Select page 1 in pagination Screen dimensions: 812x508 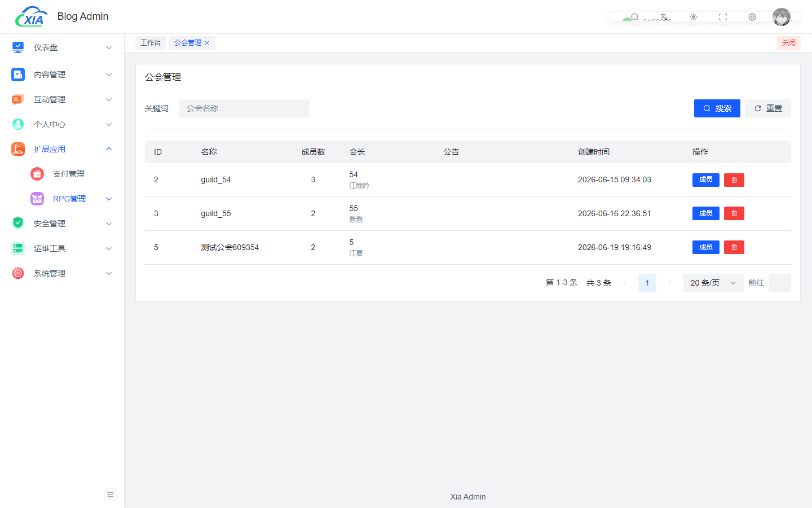pyautogui.click(x=647, y=283)
